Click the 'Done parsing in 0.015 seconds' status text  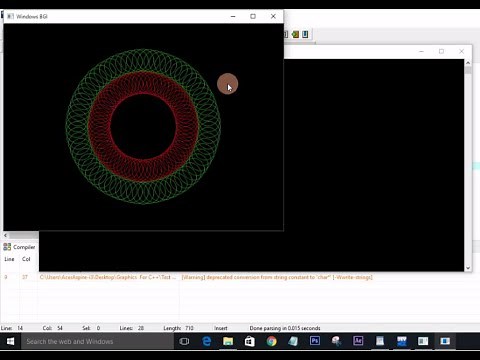[285, 328]
